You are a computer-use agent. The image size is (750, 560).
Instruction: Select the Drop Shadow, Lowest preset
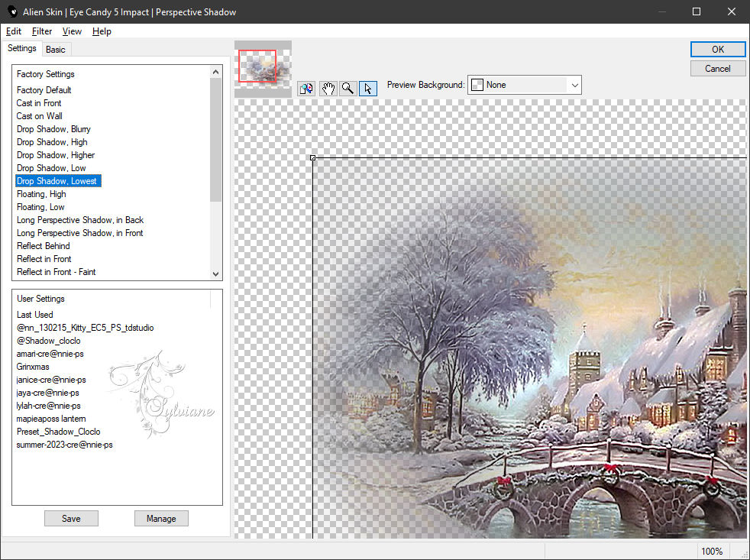click(x=58, y=181)
